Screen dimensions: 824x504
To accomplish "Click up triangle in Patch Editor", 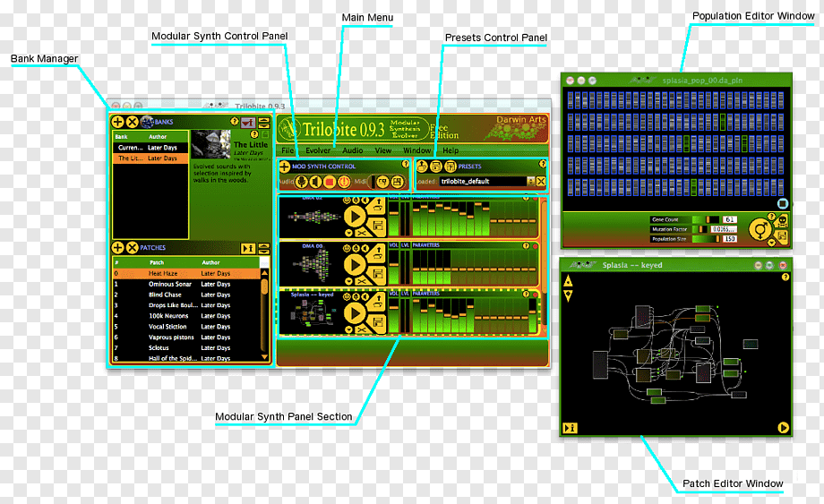I will click(x=568, y=282).
